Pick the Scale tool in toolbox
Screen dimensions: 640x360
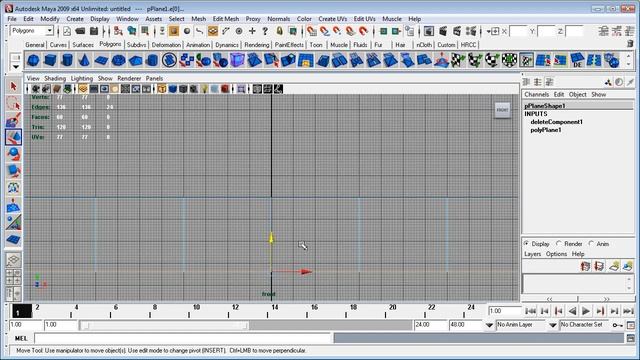pyautogui.click(x=13, y=171)
